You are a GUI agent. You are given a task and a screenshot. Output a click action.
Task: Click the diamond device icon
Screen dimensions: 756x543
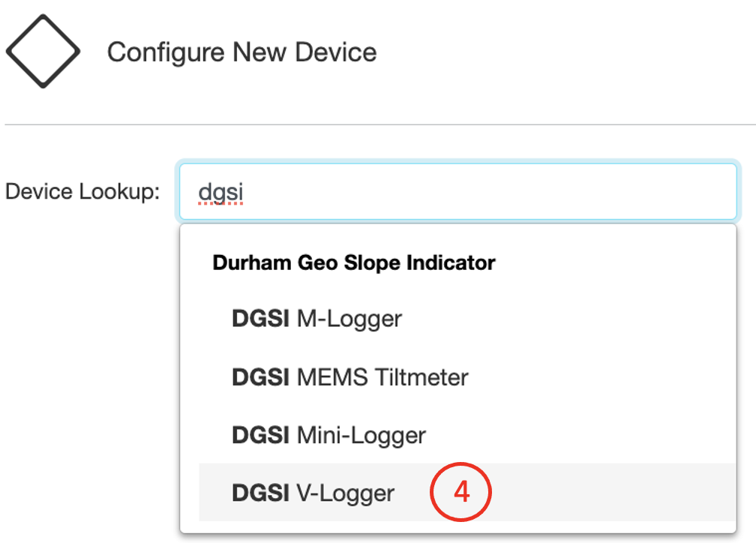[43, 51]
